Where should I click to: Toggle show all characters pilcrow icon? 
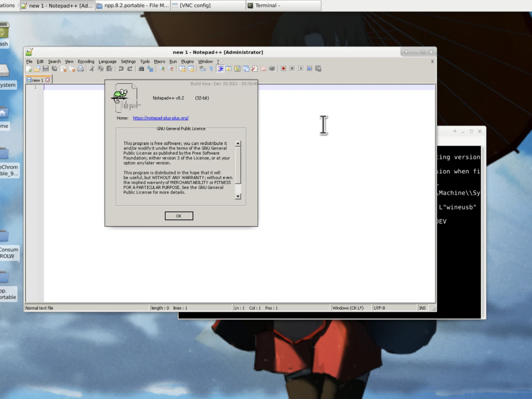point(211,69)
